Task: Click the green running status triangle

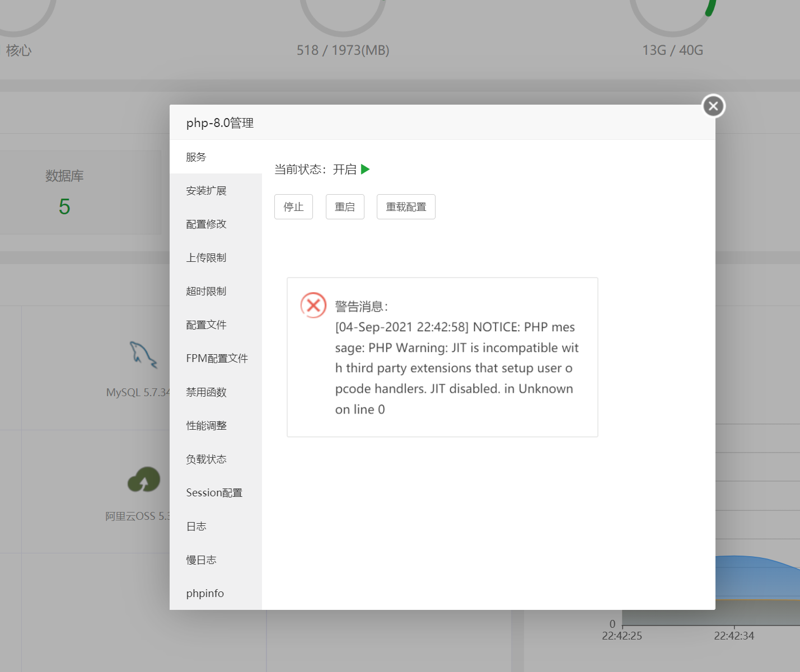Action: point(366,169)
